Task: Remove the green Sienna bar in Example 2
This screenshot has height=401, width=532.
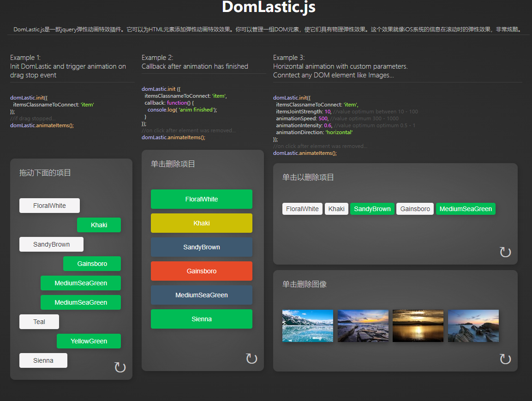Action: 202,319
